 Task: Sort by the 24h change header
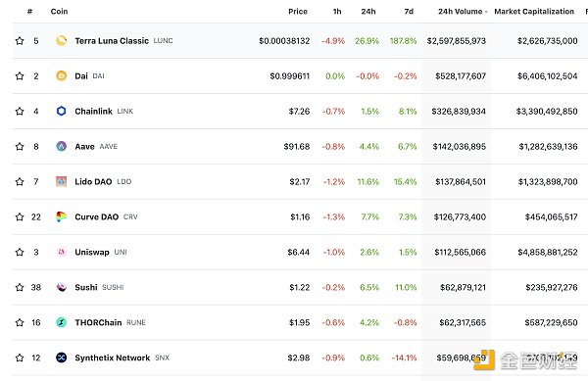tap(368, 11)
